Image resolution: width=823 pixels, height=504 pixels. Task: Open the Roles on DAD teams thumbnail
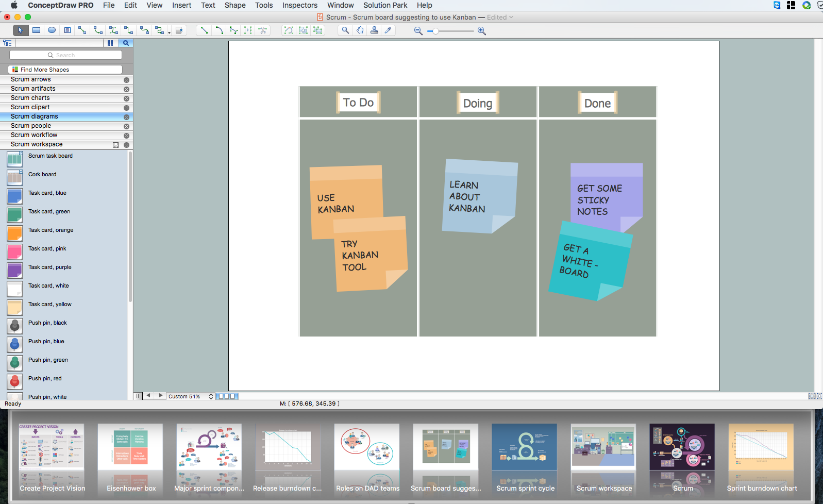(x=366, y=447)
